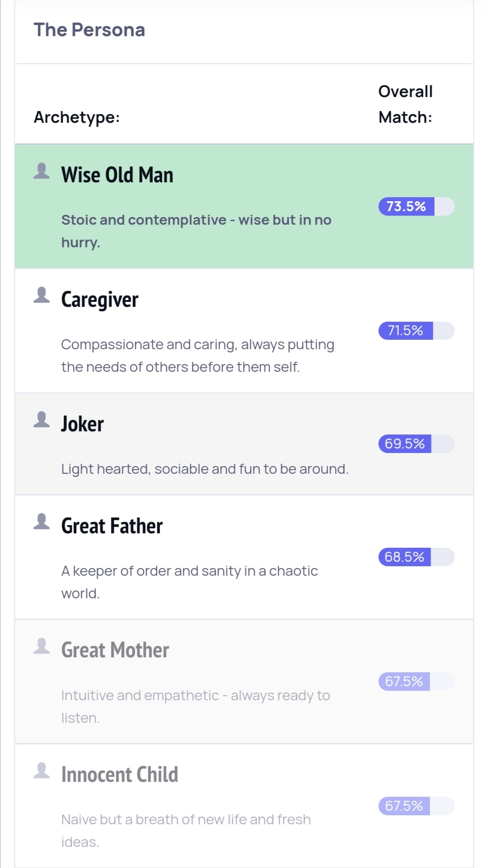Image resolution: width=487 pixels, height=868 pixels.
Task: Click the person icon beside Great Father
Action: (41, 522)
